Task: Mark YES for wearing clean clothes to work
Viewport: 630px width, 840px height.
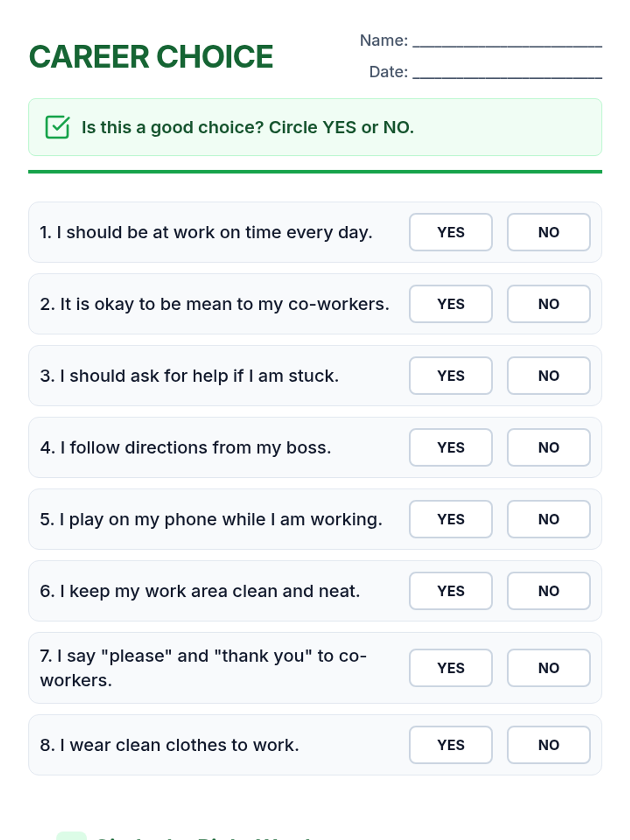Action: (450, 745)
